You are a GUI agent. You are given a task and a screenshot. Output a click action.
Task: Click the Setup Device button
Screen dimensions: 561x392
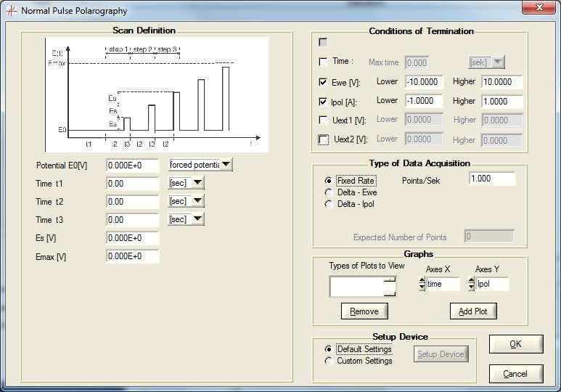tap(441, 354)
